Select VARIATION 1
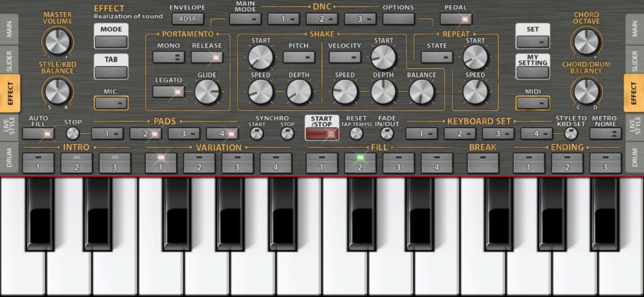 [x=160, y=163]
